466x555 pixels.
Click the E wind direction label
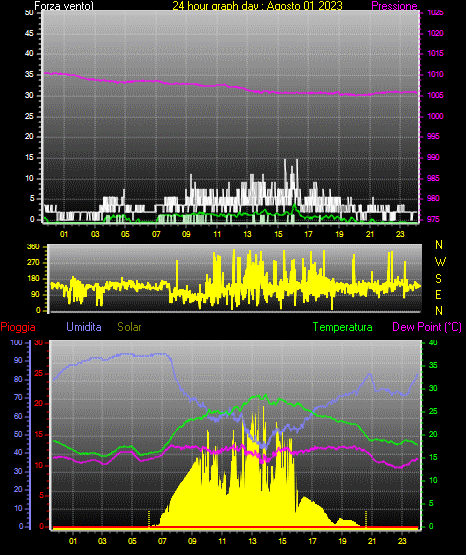pos(438,294)
